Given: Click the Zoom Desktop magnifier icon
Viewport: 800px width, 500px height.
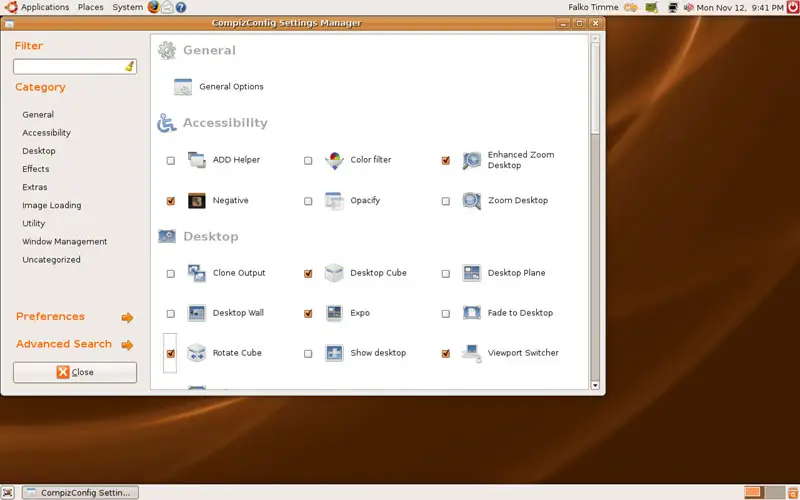Looking at the screenshot, I should [471, 201].
